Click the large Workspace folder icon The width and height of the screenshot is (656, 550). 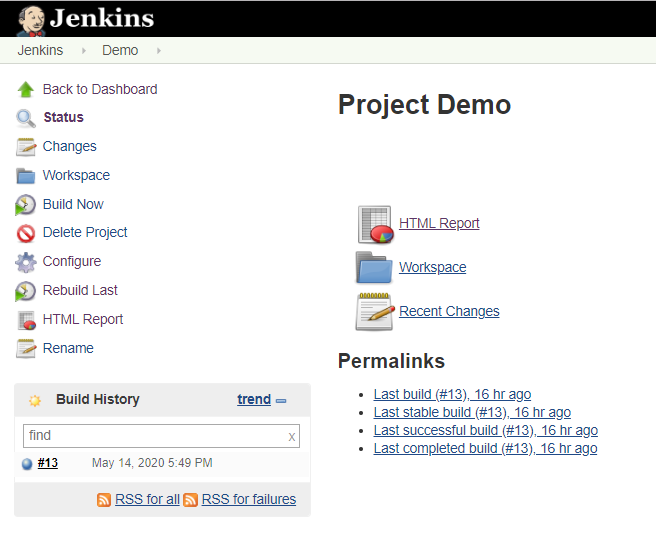click(x=374, y=268)
